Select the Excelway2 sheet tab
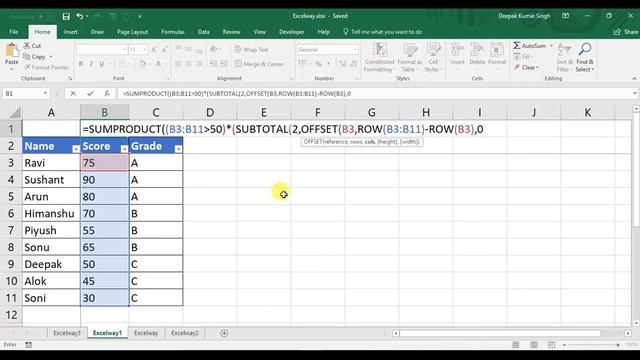This screenshot has width=640, height=360. tap(184, 333)
